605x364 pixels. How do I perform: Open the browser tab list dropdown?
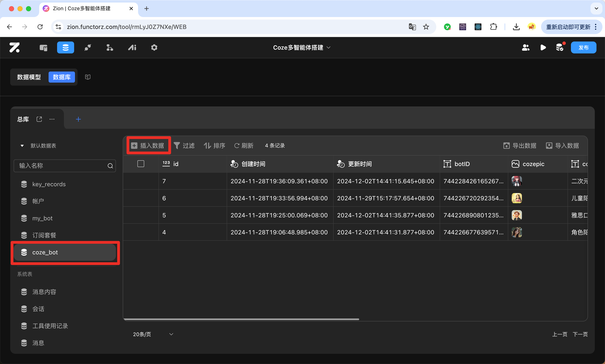tap(596, 9)
